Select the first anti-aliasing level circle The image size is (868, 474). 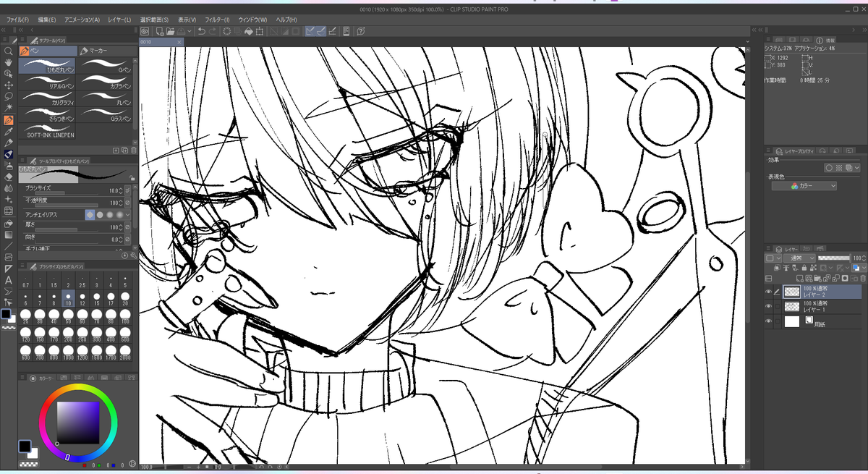pos(90,215)
